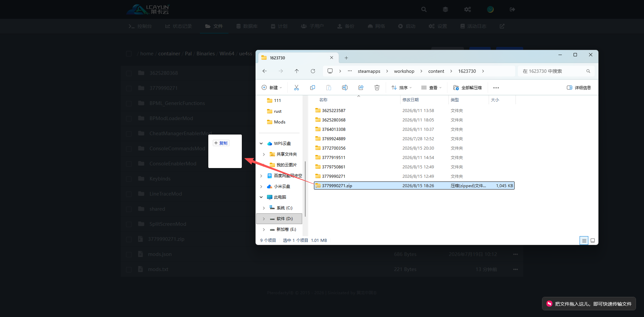This screenshot has height=317, width=644.
Task: Click the layers stack icon in LCAYUN header
Action: coord(445,9)
